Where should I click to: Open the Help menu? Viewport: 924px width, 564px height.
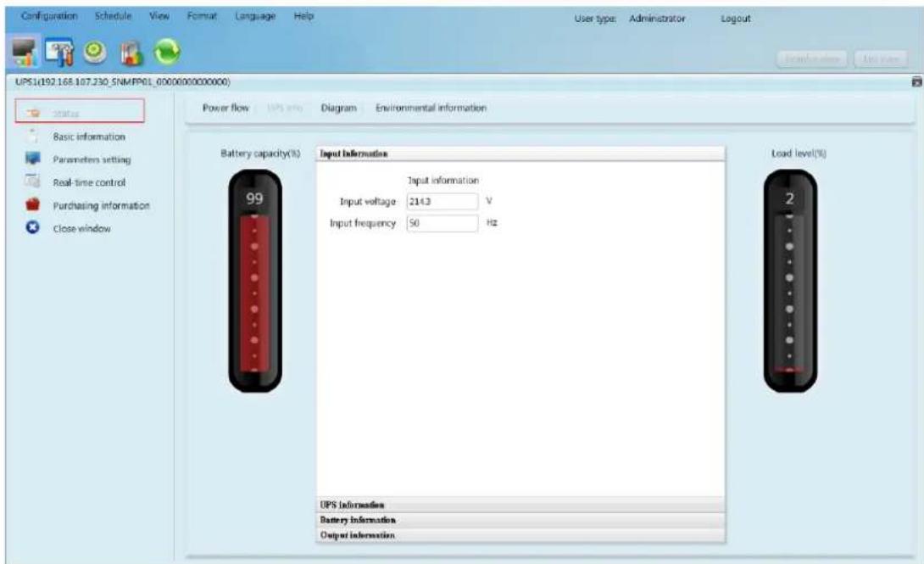click(303, 16)
